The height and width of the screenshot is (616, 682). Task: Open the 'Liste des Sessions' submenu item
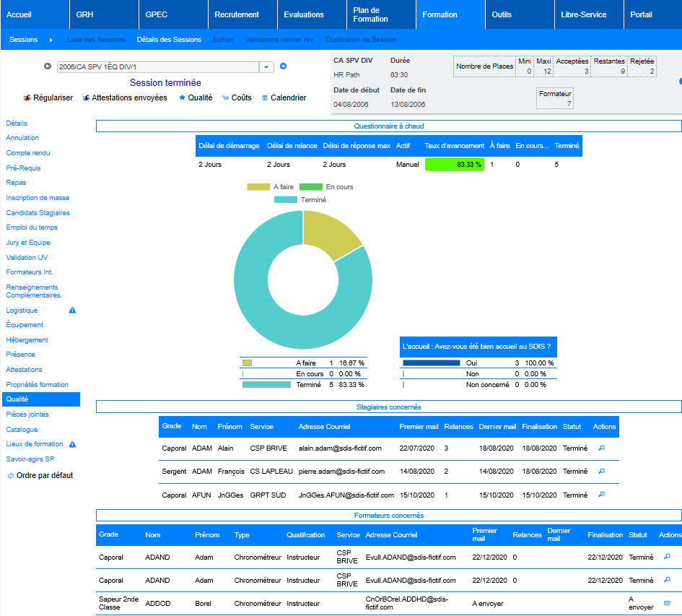point(96,40)
